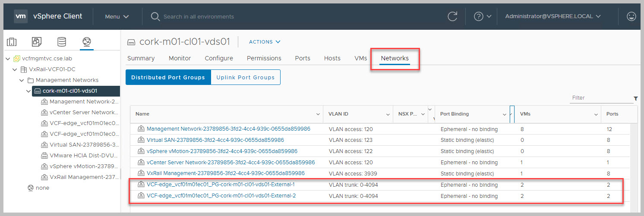Select Distributed Port Groups button
This screenshot has width=644, height=216.
tap(168, 78)
